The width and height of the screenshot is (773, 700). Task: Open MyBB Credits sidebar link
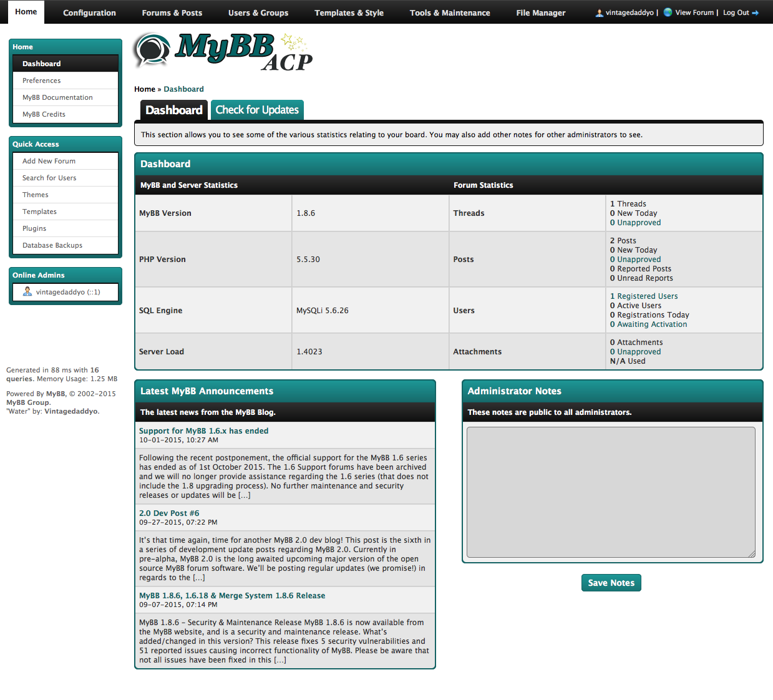click(x=66, y=114)
